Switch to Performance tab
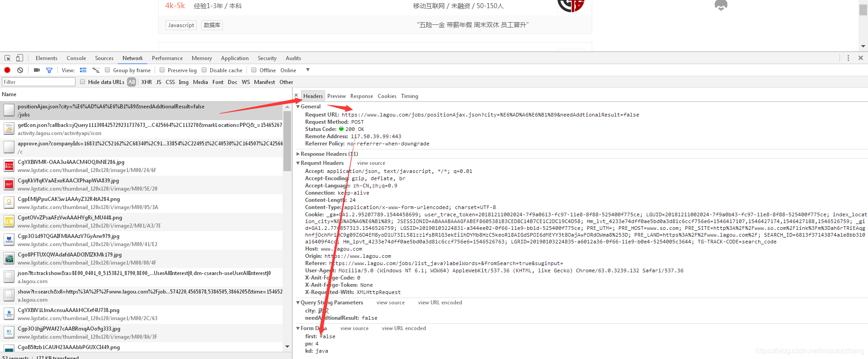Screen dimensions: 868x359 tap(167, 58)
